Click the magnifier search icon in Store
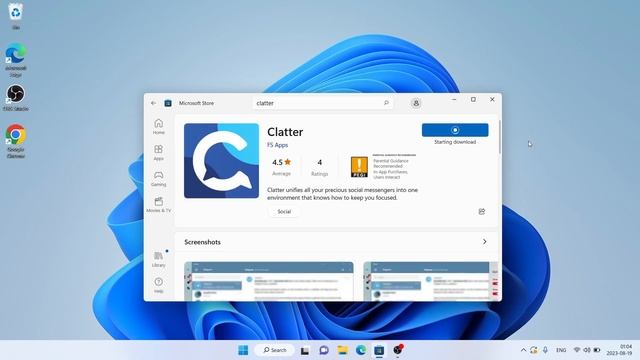Image resolution: width=640 pixels, height=360 pixels. [x=386, y=103]
